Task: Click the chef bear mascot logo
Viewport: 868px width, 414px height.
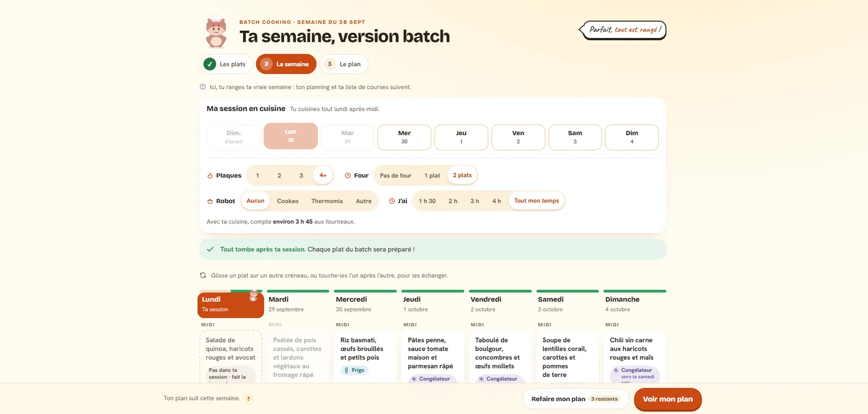Action: tap(216, 32)
